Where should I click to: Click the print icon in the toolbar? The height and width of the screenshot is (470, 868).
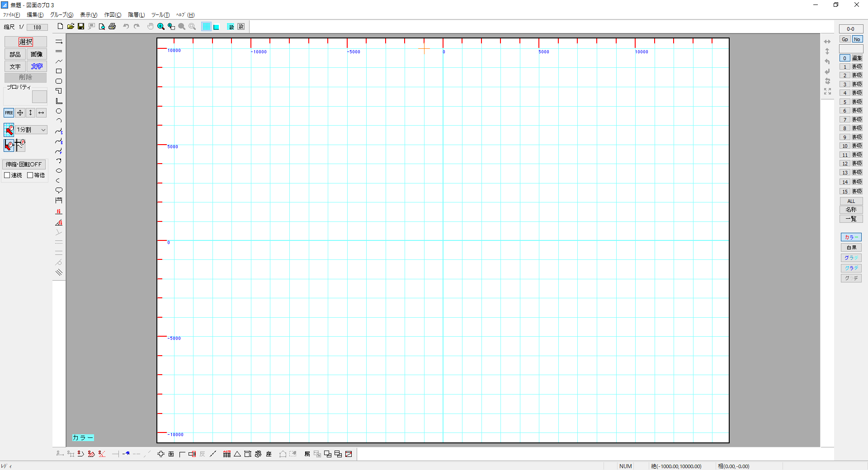[x=112, y=27]
